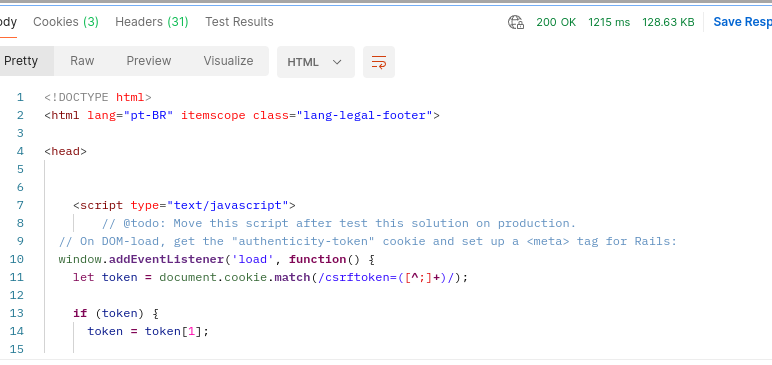Image resolution: width=772 pixels, height=365 pixels.
Task: Click document.cookie.match on line 11
Action: pos(235,277)
